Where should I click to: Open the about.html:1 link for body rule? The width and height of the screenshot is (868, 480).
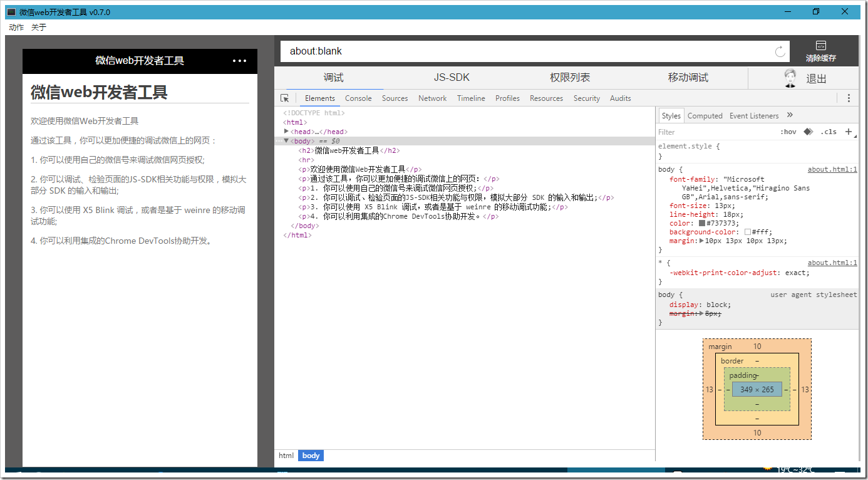coord(832,169)
